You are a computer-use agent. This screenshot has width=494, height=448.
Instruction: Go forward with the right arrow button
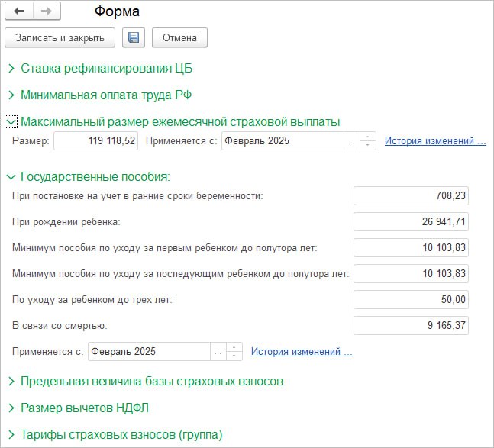pyautogui.click(x=47, y=11)
